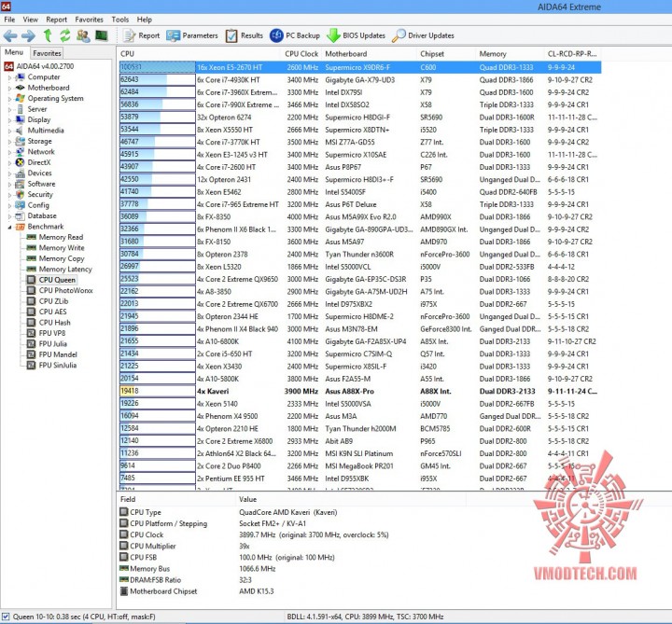Open the Tools menu

pyautogui.click(x=120, y=20)
